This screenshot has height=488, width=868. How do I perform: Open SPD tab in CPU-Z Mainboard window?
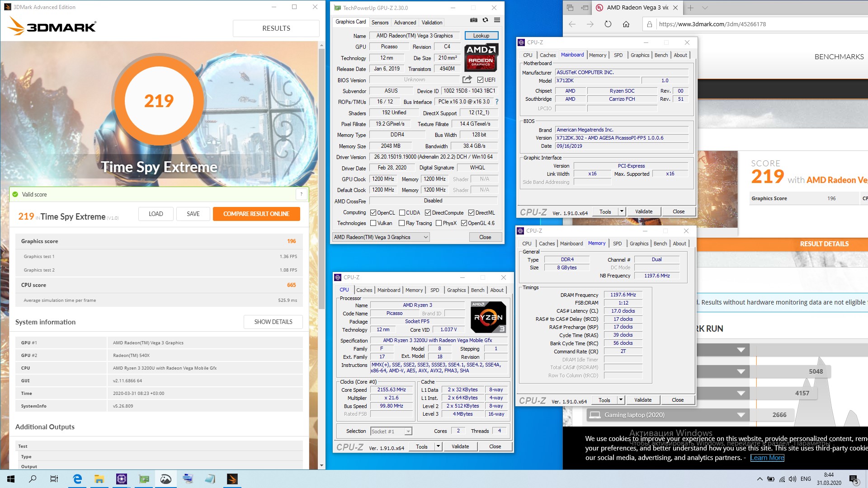point(618,55)
